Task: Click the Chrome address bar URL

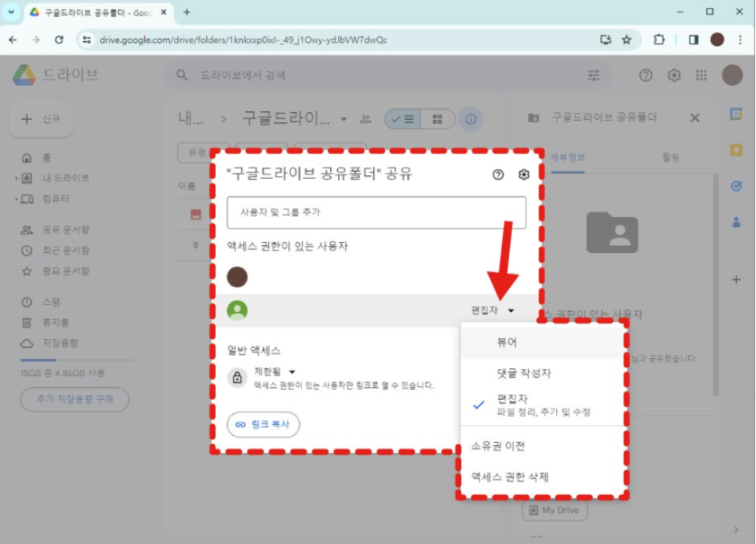Action: coord(244,40)
